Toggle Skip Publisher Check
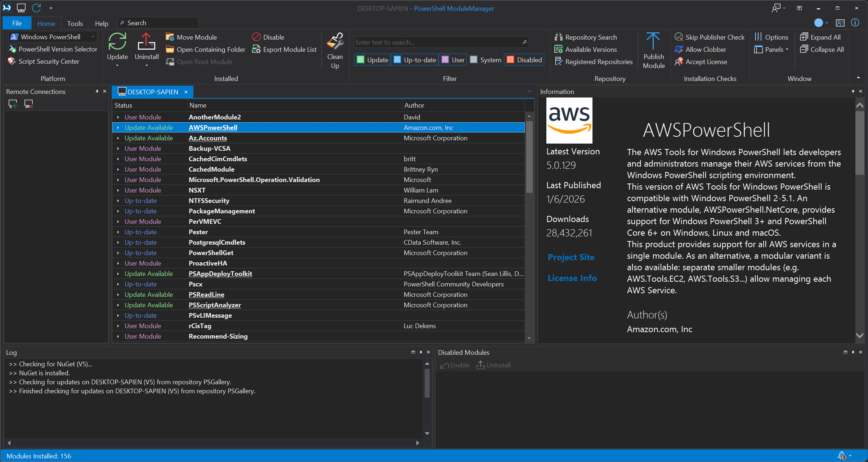The width and height of the screenshot is (868, 462). point(710,37)
